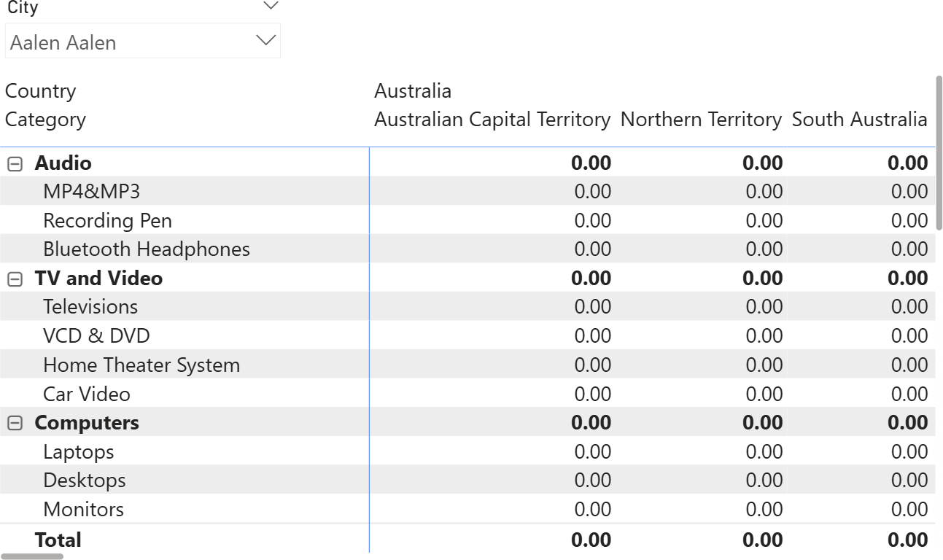Select the Desktops subcategory
Screen dimensions: 943x560
pos(85,481)
